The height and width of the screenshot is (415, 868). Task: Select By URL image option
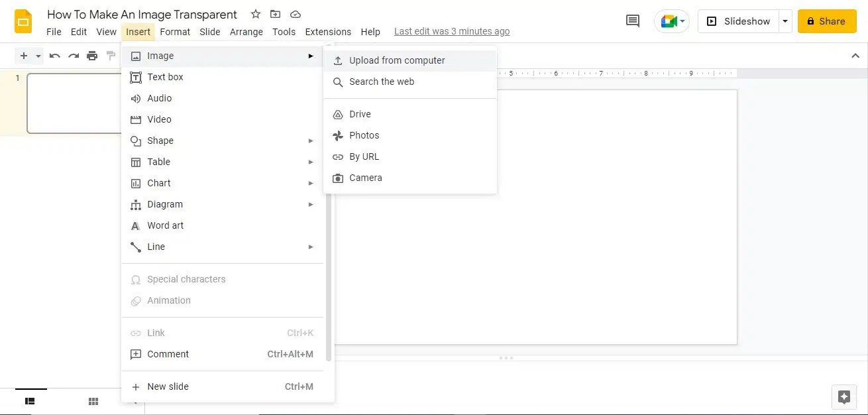[364, 156]
